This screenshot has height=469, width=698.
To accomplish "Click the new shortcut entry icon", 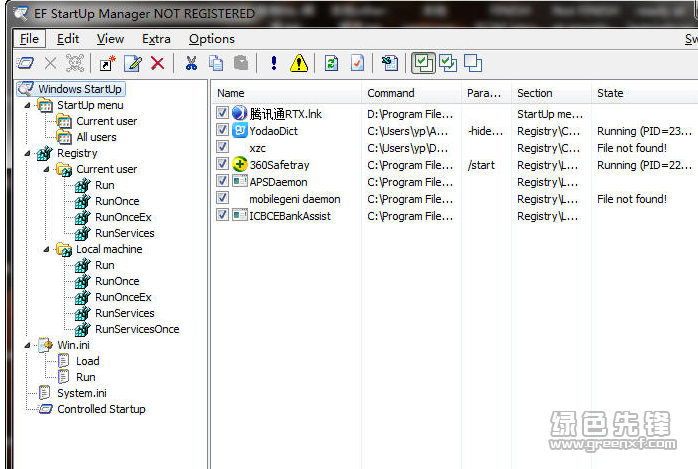I will click(107, 63).
